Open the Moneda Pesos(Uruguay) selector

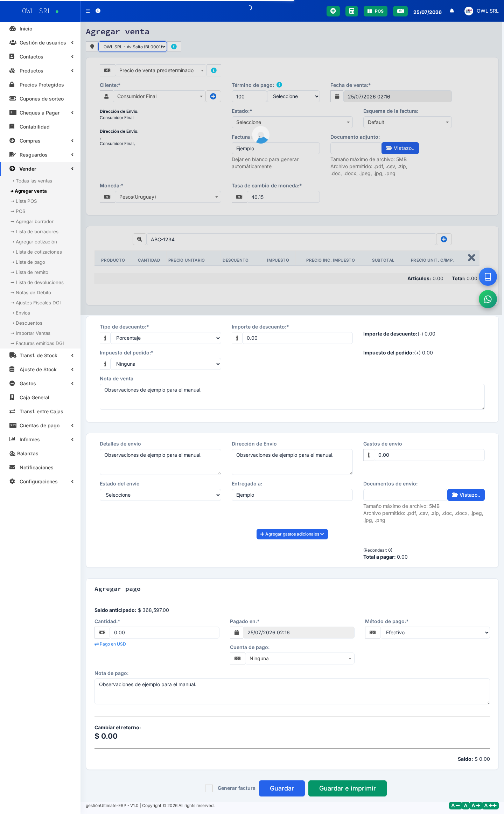[168, 197]
